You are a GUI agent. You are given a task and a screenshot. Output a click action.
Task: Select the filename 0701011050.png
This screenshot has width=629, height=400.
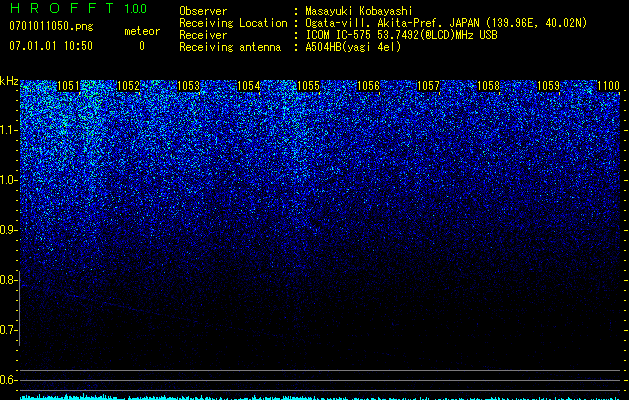point(51,26)
